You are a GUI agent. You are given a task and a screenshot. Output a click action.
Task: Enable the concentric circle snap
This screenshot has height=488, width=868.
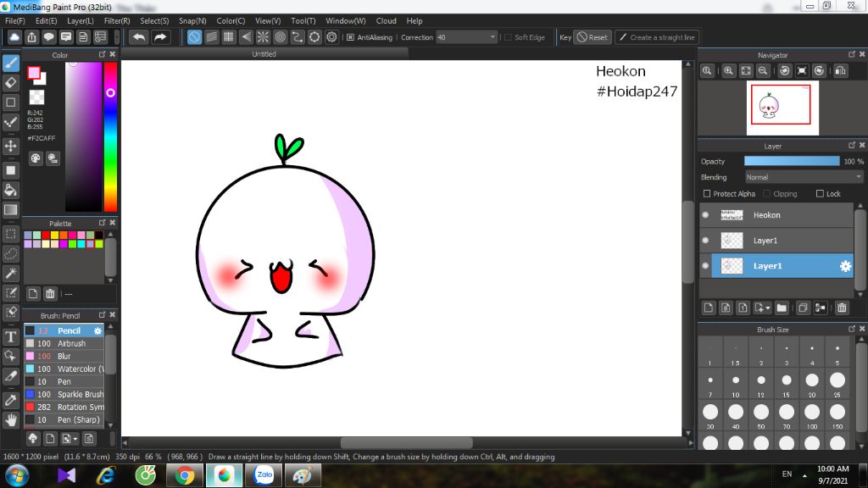coord(280,37)
